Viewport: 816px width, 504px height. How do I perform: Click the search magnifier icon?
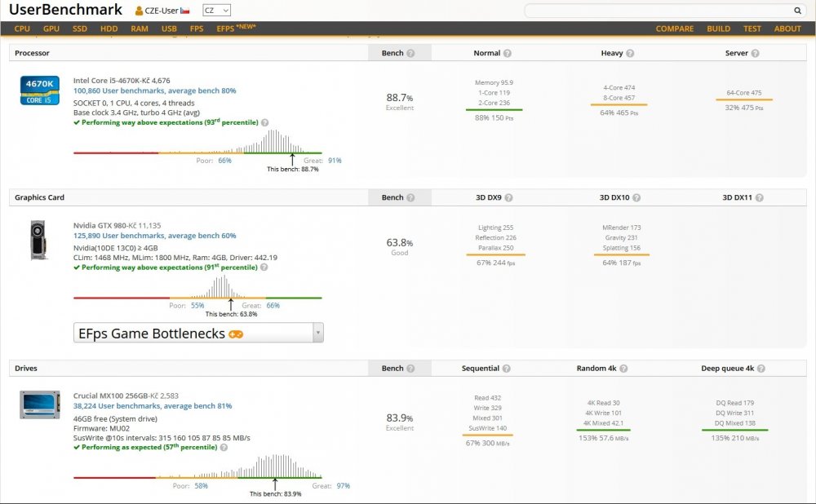[797, 11]
